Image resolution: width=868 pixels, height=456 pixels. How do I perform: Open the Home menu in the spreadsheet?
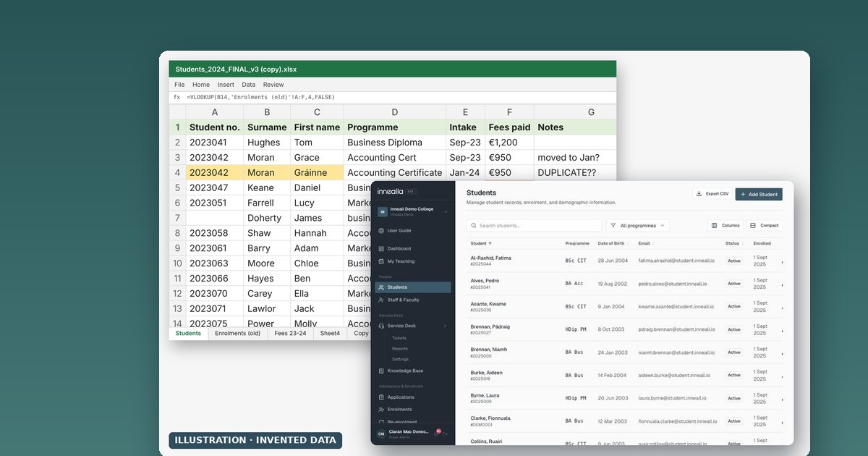[201, 85]
